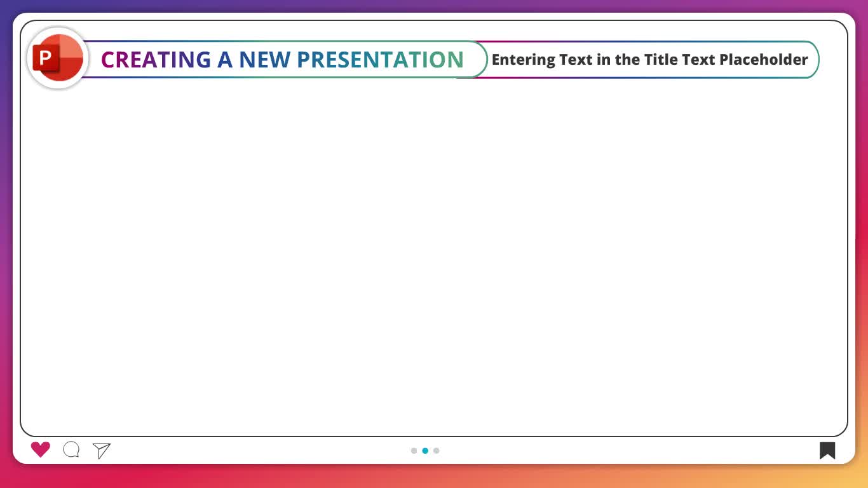This screenshot has height=488, width=868.
Task: Click the "CREATING A NEW PRESENTATION" heading
Action: tap(282, 60)
